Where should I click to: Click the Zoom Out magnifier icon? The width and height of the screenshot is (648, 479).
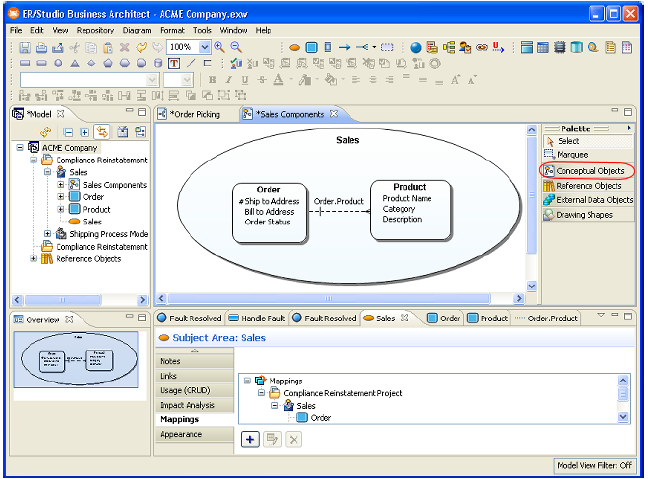(236, 47)
